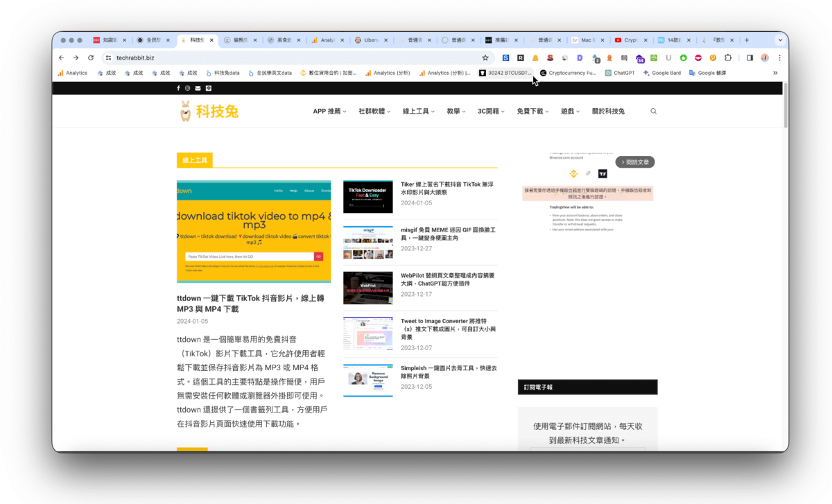This screenshot has height=504, width=832.
Task: Open the ttdown TikTok article thumbnail
Action: pyautogui.click(x=254, y=232)
